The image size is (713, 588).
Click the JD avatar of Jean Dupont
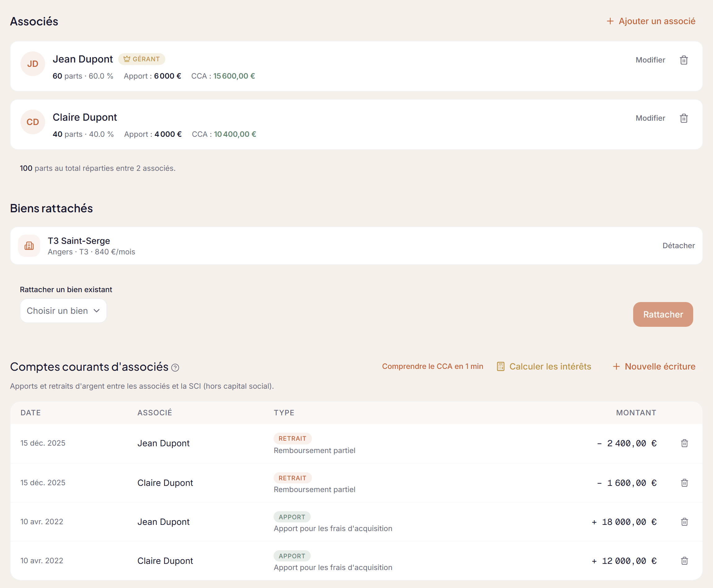coord(33,64)
